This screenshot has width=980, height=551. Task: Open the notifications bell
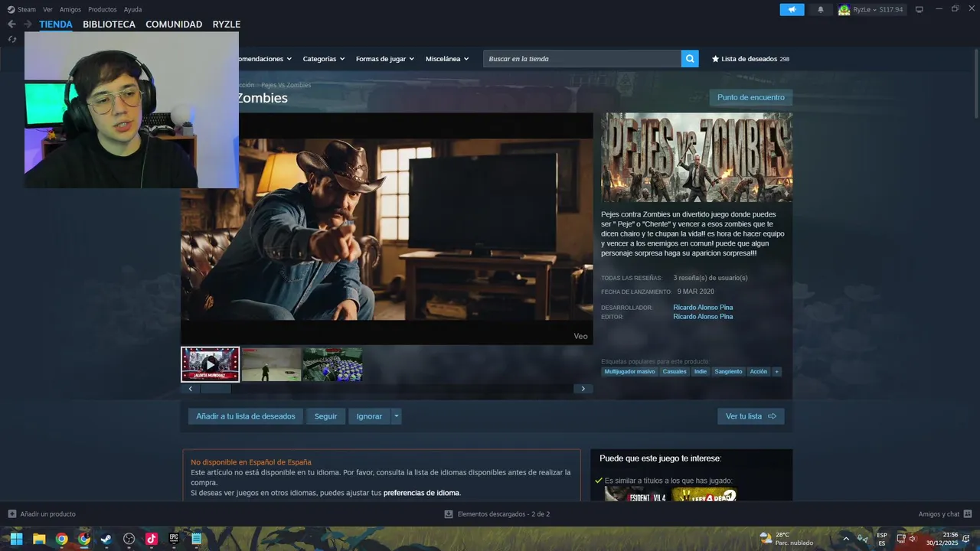pyautogui.click(x=821, y=9)
